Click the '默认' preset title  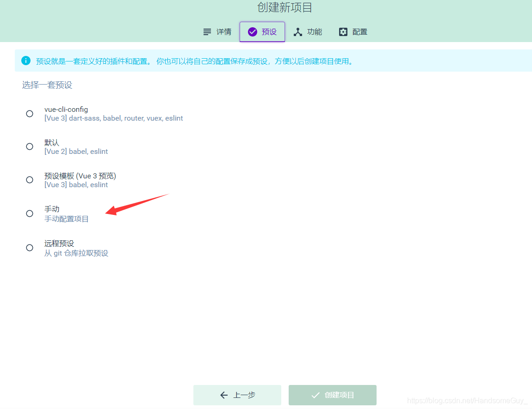point(52,143)
